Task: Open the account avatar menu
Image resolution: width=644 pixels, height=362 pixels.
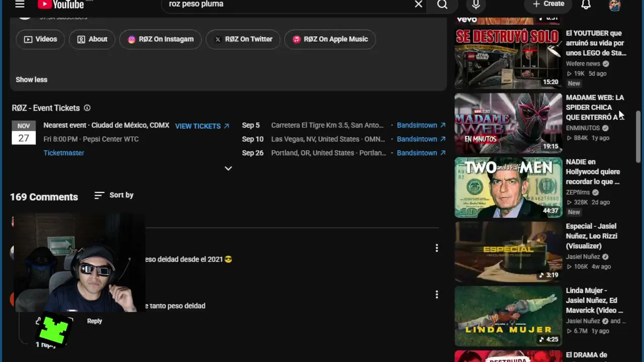Action: coord(614,5)
